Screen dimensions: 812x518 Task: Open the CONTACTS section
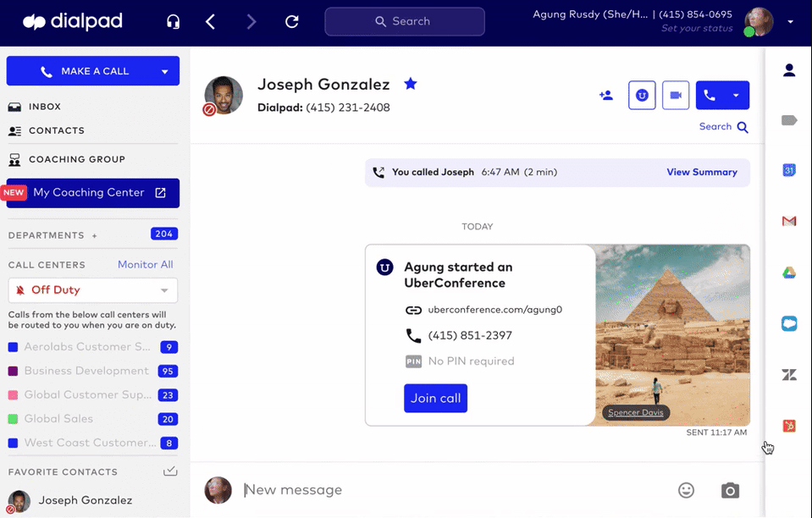click(57, 131)
